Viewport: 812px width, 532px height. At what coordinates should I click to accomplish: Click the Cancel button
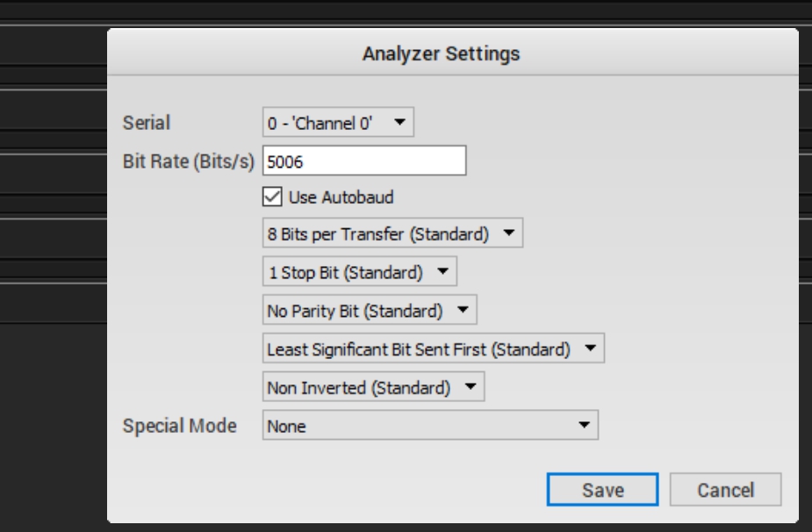(x=725, y=490)
